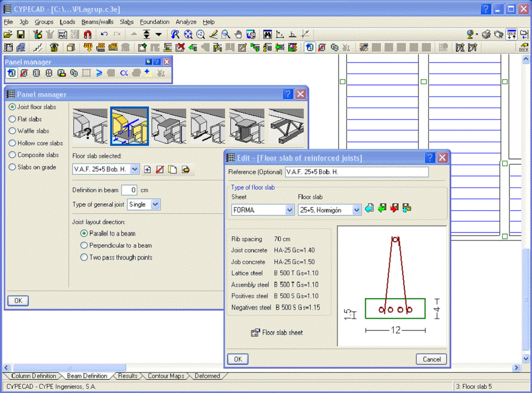Select the Waffle slabs radio button

coord(12,131)
